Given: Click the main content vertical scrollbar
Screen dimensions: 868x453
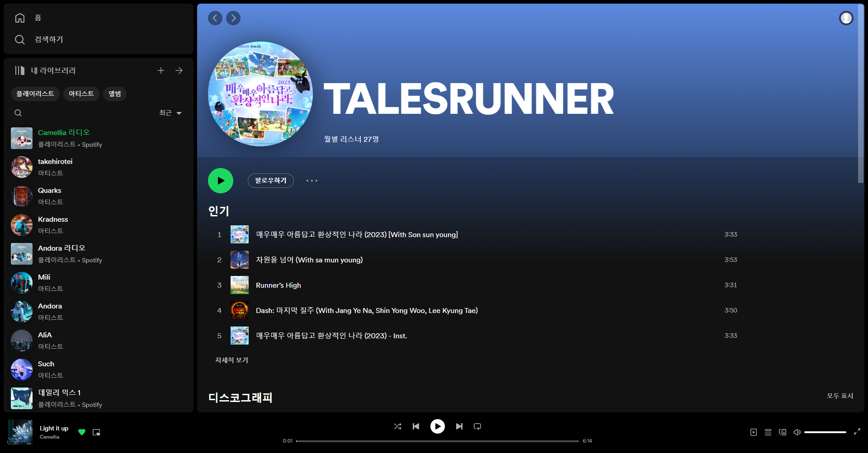Looking at the screenshot, I should click(x=861, y=93).
